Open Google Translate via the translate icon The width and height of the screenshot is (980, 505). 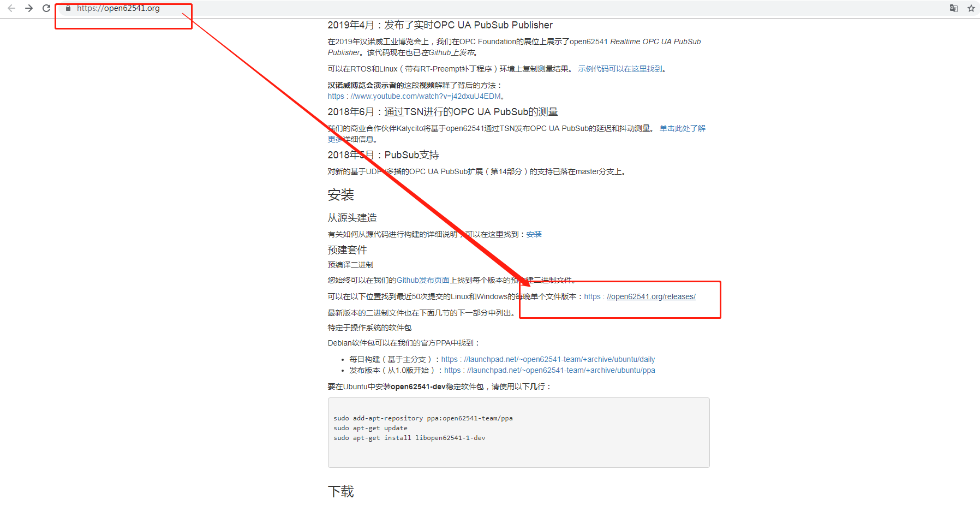click(953, 8)
